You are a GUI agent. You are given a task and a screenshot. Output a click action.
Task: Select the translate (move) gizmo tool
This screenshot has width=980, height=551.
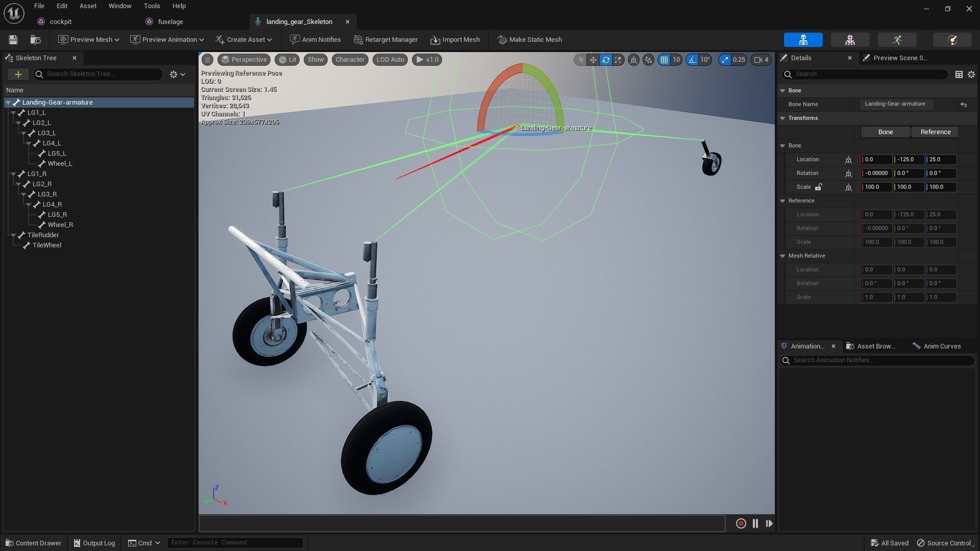pyautogui.click(x=593, y=60)
